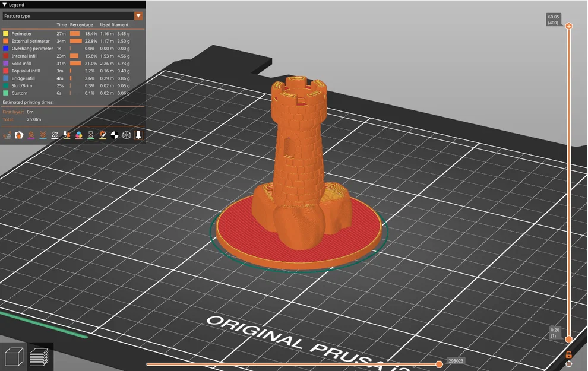
Task: Toggle Solid infill row visibility
Action: (67, 64)
